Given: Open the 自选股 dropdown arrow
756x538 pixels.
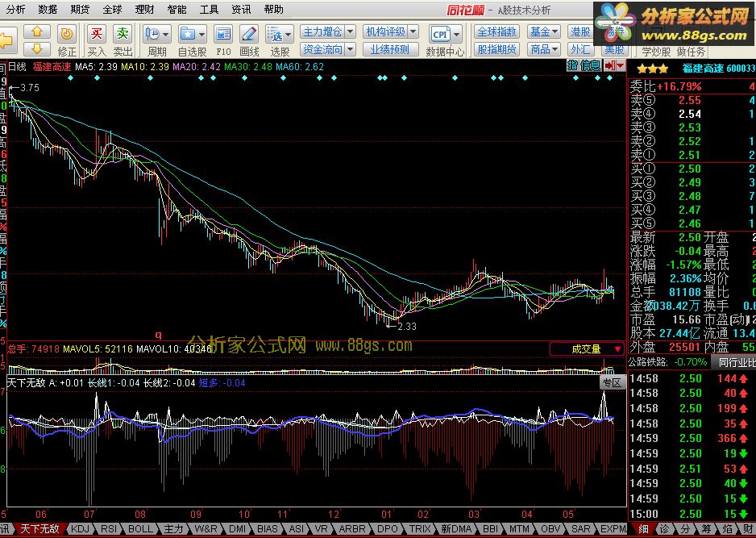Looking at the screenshot, I should (201, 34).
